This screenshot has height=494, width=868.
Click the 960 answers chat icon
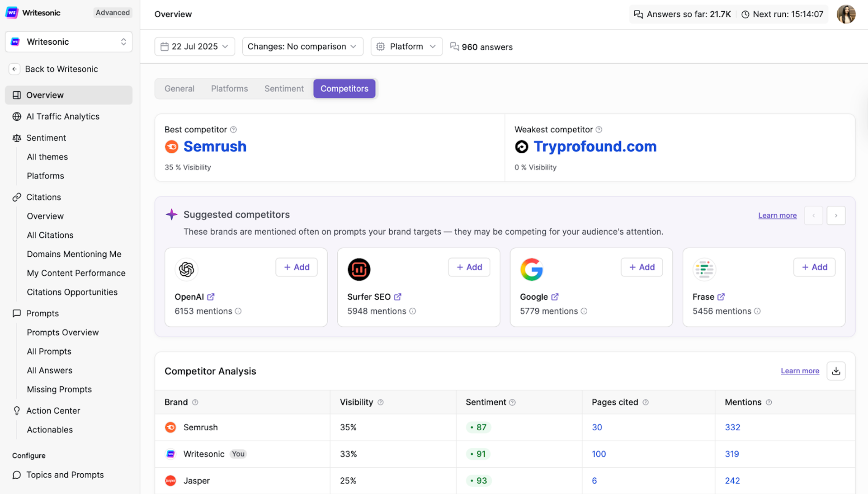pos(454,47)
